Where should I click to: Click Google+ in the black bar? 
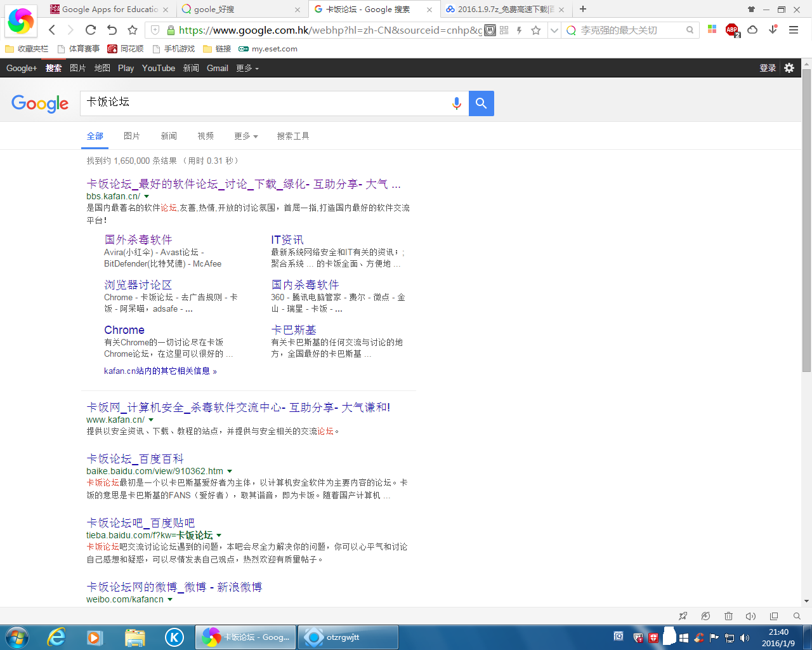tap(22, 68)
